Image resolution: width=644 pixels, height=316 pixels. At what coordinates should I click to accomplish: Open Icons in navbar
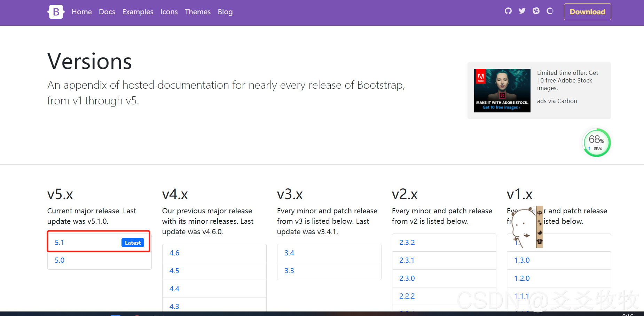point(169,12)
